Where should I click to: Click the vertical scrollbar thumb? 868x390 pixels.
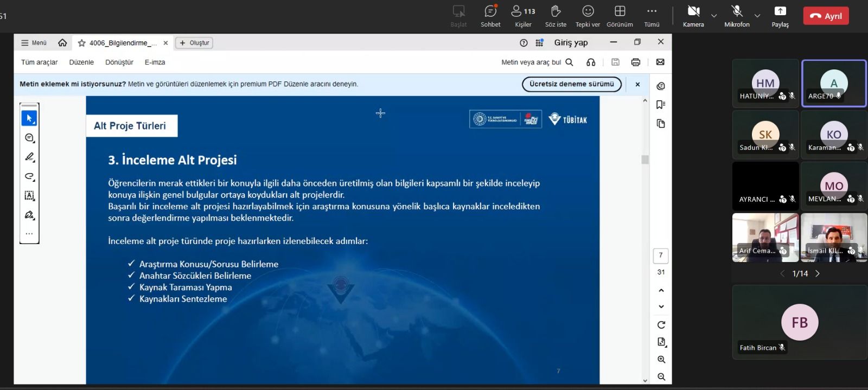645,159
